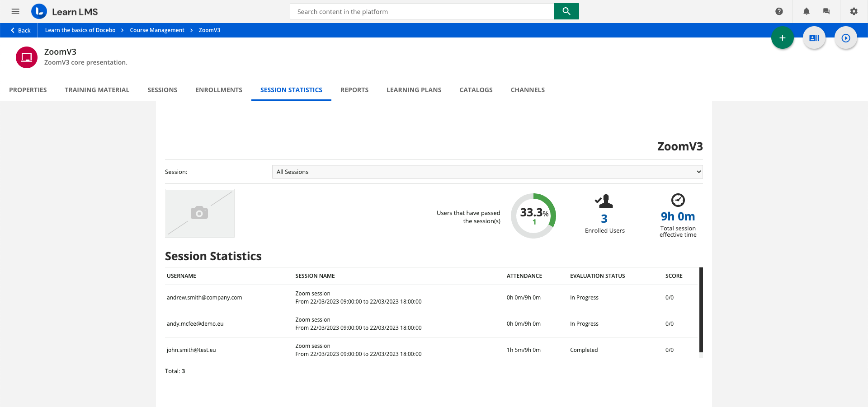Click the red ZoomV3 course type icon

[27, 57]
